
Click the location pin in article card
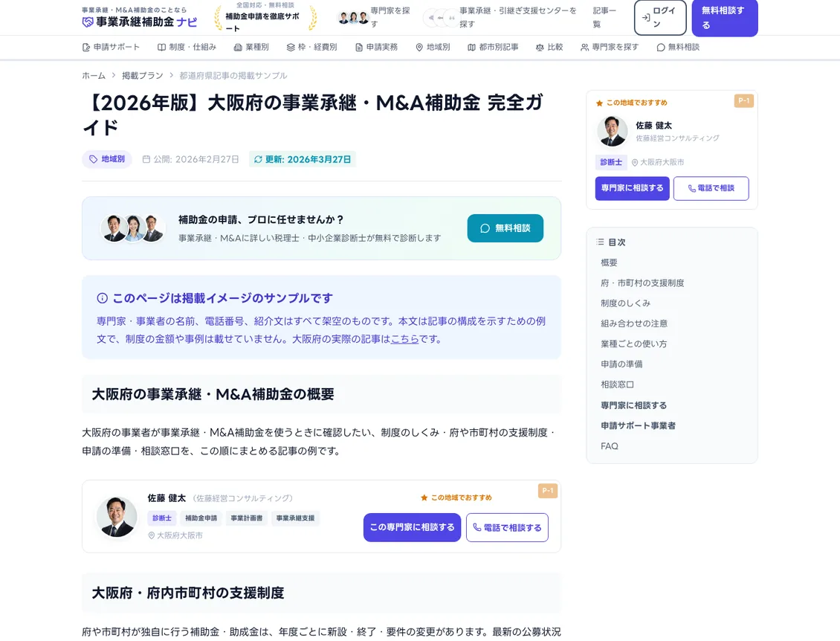[151, 535]
